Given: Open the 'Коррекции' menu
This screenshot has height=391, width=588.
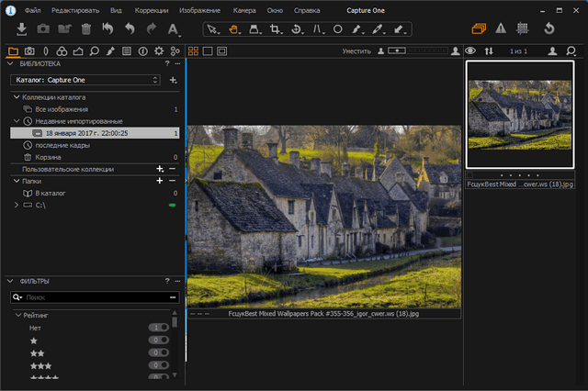Looking at the screenshot, I should click(x=151, y=9).
